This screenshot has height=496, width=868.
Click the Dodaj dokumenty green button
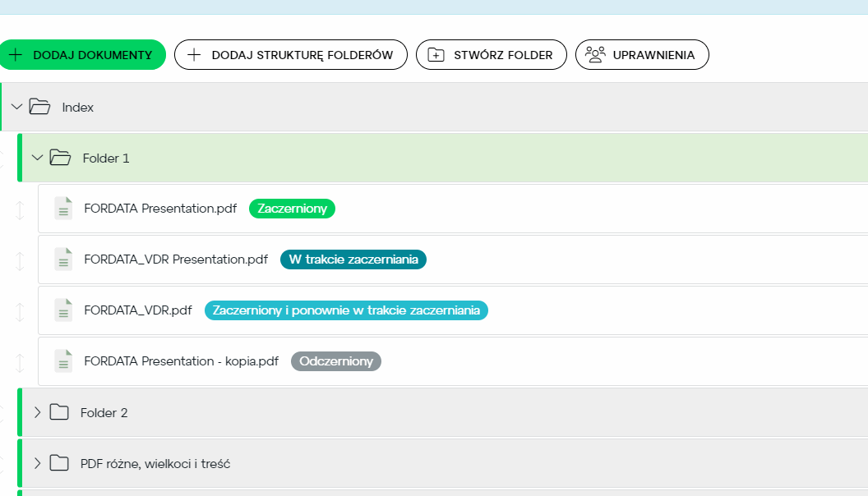82,55
